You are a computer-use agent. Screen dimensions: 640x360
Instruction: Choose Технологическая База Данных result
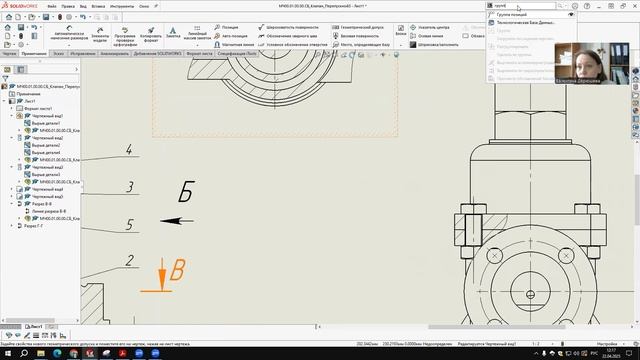(526, 22)
